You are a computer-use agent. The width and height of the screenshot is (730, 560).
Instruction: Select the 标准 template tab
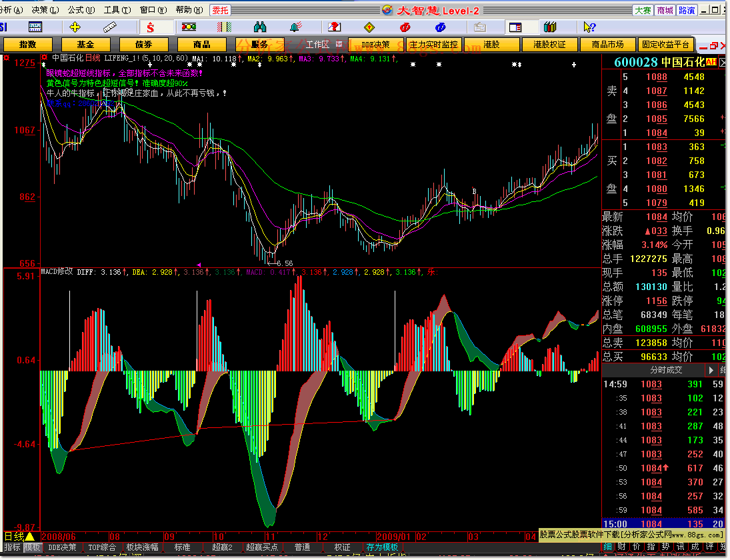182,547
